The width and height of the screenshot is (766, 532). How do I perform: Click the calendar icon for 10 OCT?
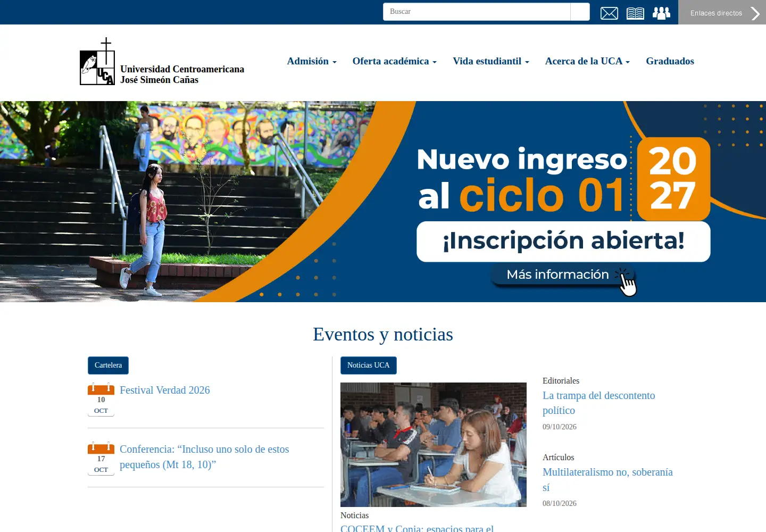pyautogui.click(x=101, y=400)
